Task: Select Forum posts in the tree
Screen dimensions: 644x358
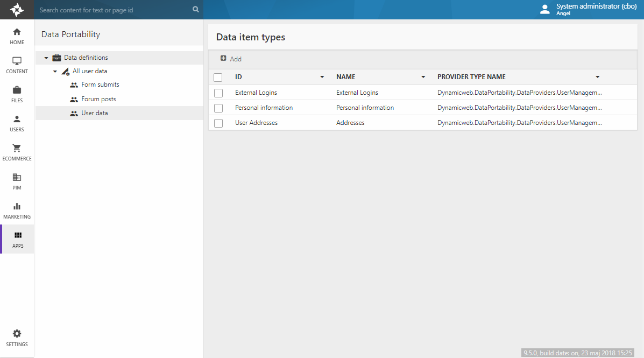Action: pyautogui.click(x=98, y=99)
